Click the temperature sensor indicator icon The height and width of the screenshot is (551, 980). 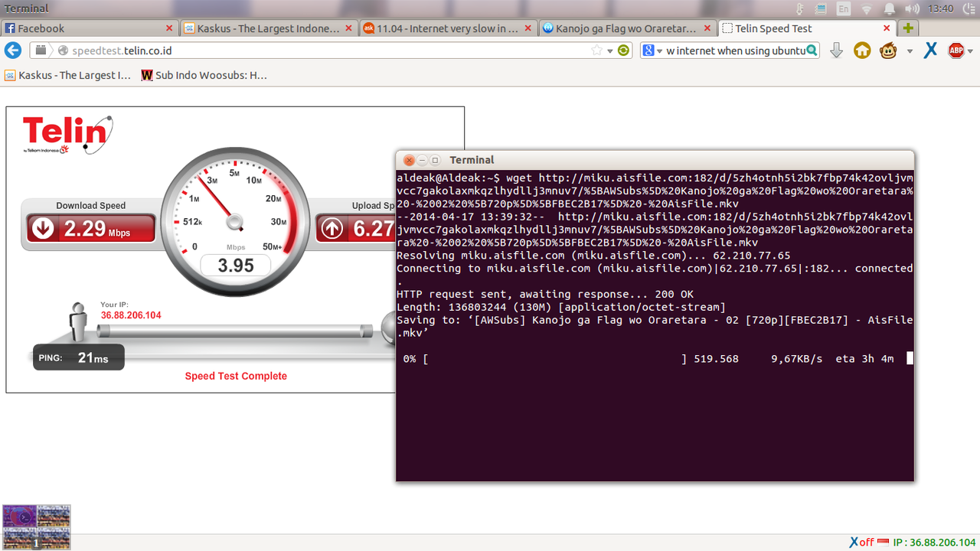click(799, 8)
